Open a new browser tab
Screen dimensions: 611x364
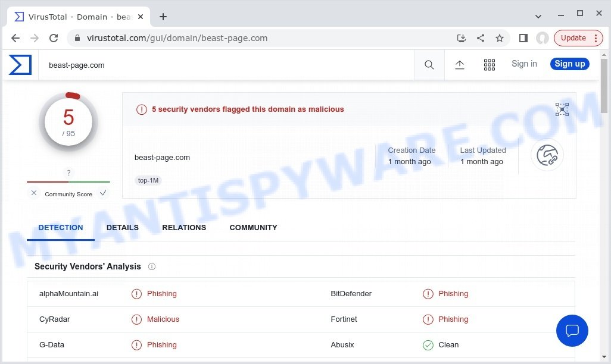tap(163, 17)
